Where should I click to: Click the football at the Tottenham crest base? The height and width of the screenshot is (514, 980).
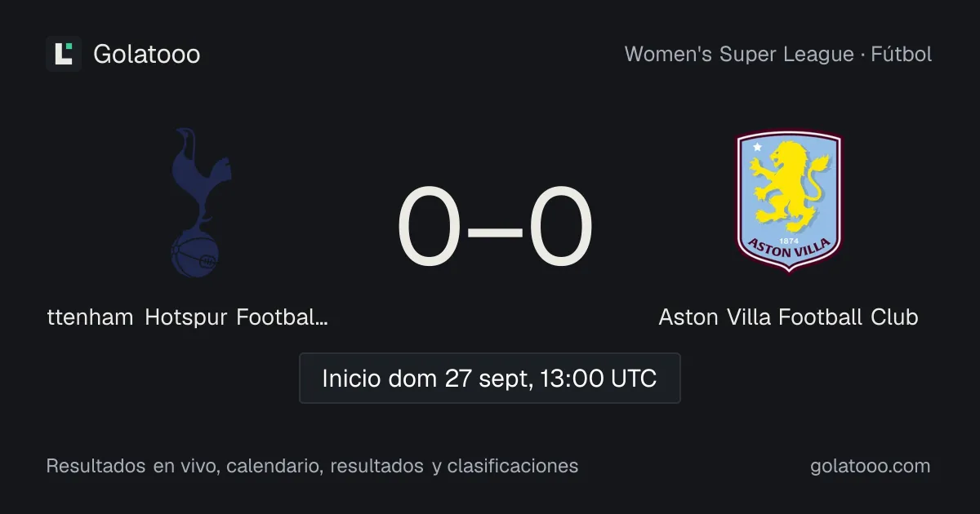[195, 255]
